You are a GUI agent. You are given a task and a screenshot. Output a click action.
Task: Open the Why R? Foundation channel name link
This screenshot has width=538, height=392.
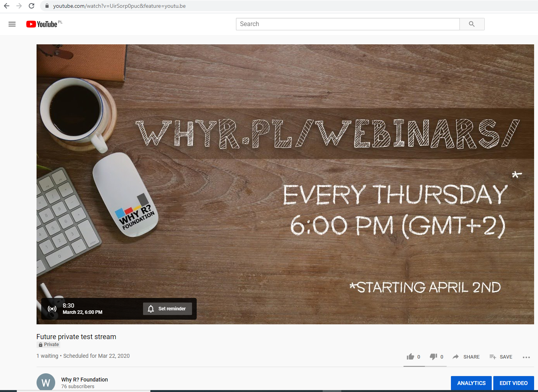[84, 380]
